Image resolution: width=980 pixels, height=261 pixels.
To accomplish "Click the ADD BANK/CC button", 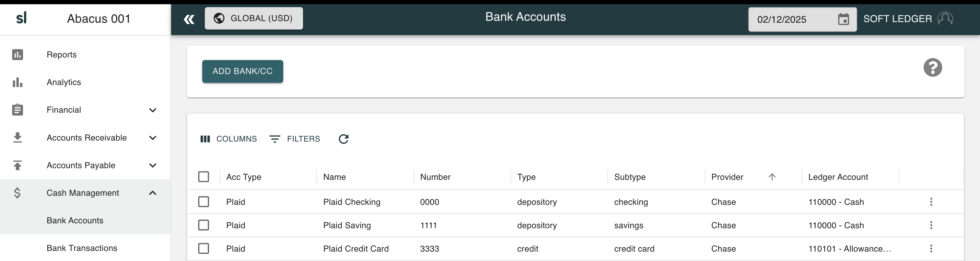I will (x=242, y=71).
